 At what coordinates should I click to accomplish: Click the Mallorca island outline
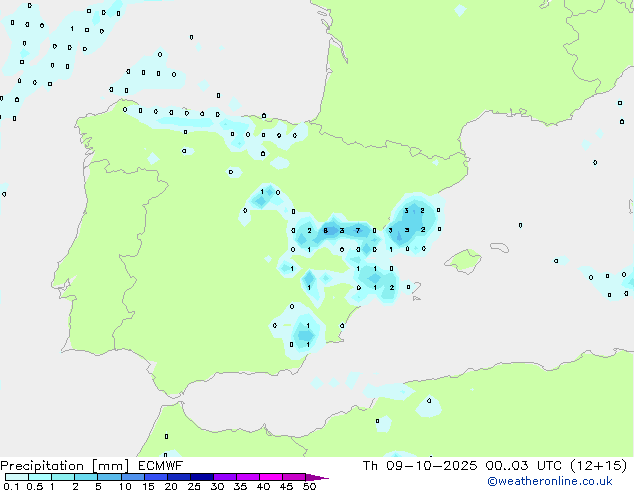[463, 262]
